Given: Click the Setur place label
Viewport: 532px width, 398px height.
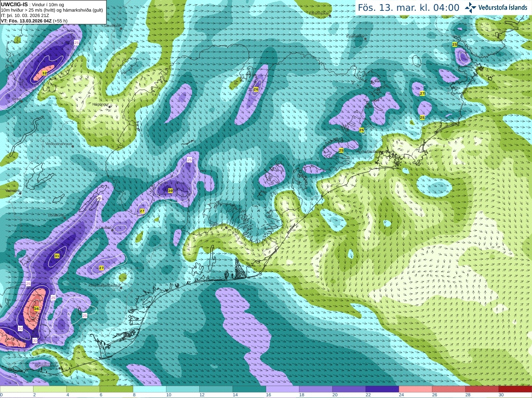Looking at the screenshot, I should tap(17, 99).
